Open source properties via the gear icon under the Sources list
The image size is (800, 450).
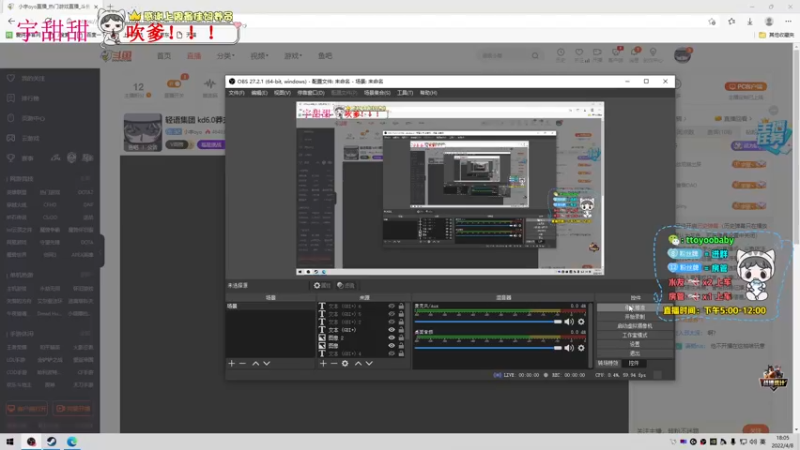coord(345,363)
